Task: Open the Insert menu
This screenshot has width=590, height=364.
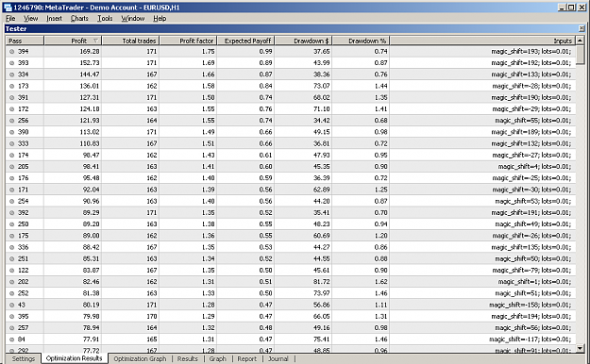Action: tap(54, 19)
